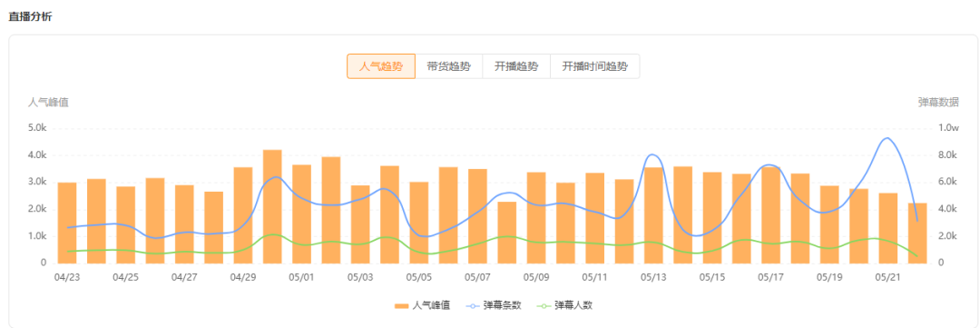The width and height of the screenshot is (980, 328).
Task: Click the orange bar for 05/13
Action: (653, 215)
